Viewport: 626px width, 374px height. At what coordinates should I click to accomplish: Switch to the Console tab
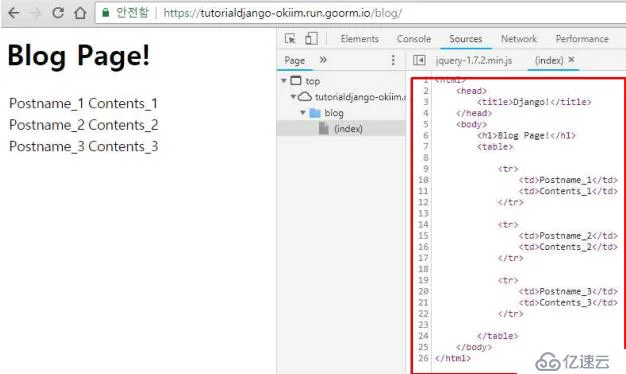[414, 39]
